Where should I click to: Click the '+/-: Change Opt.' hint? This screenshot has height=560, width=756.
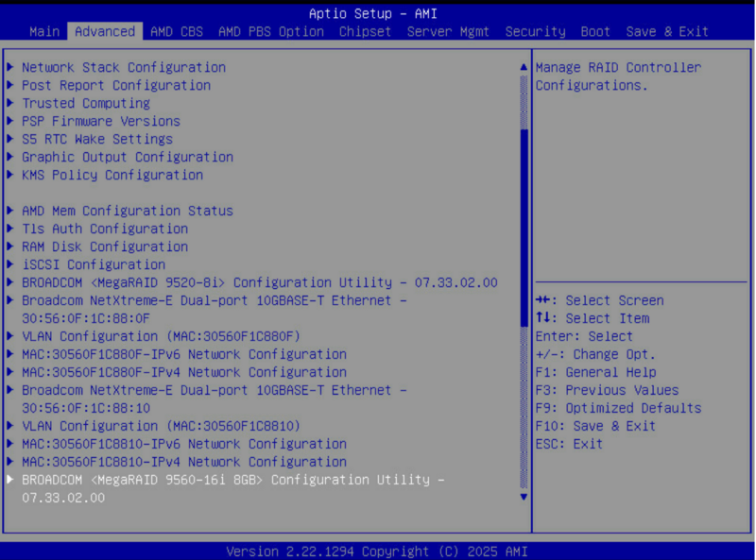click(596, 354)
